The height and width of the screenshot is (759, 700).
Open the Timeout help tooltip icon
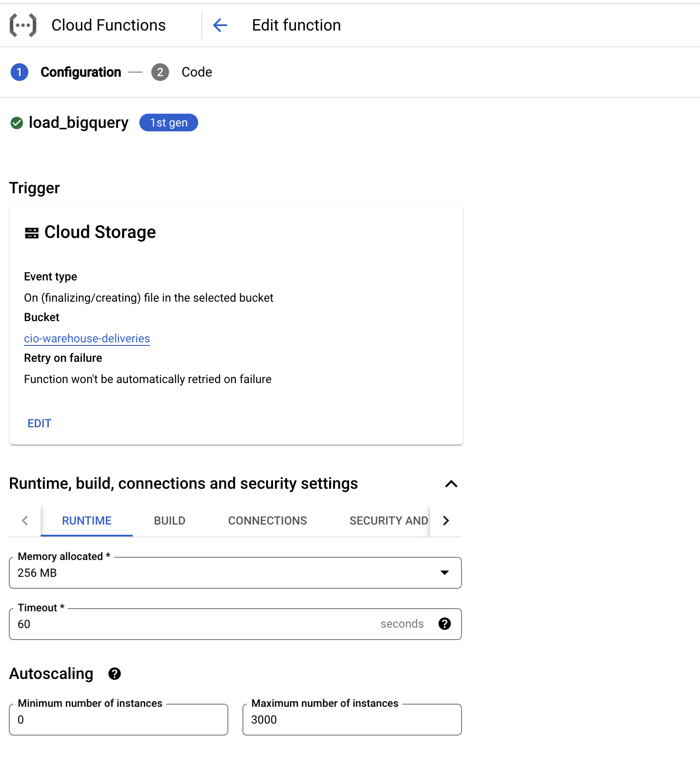point(445,624)
